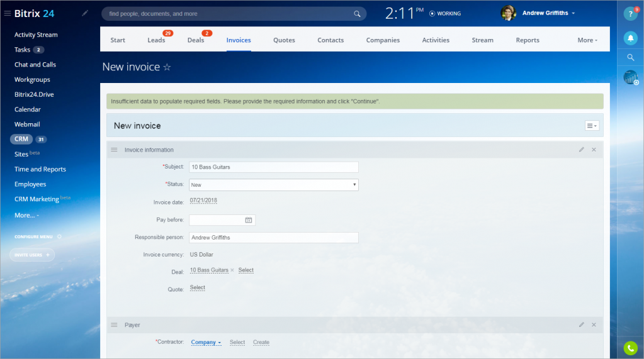Open the Contacts tab
The height and width of the screenshot is (359, 644).
tap(330, 40)
